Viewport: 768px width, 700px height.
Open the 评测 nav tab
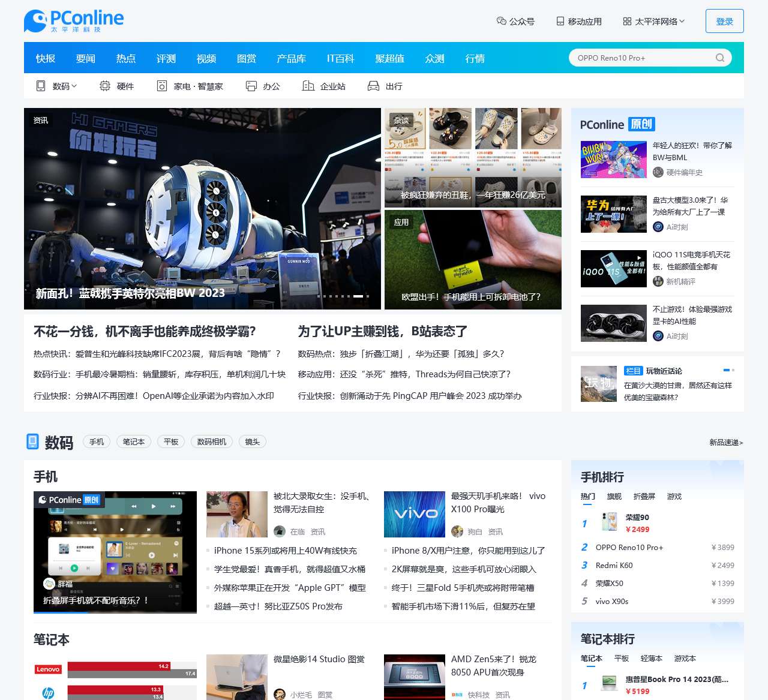click(x=166, y=58)
